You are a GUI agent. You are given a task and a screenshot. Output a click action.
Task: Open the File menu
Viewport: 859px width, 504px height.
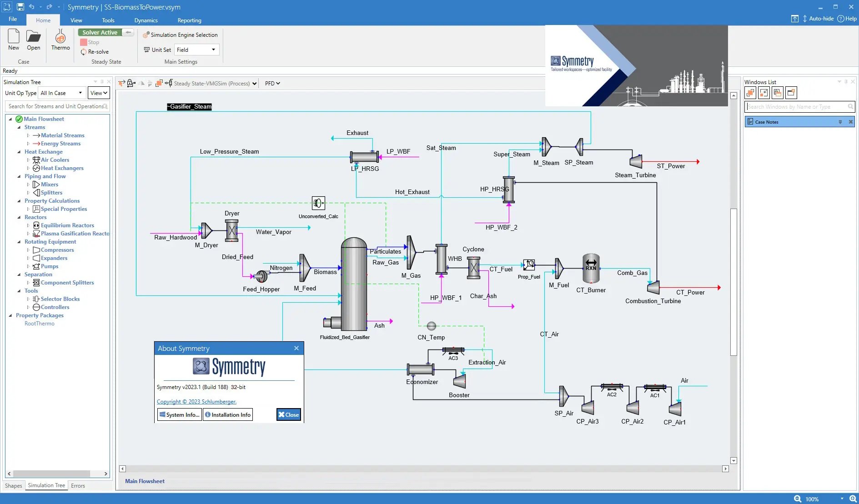(13, 19)
